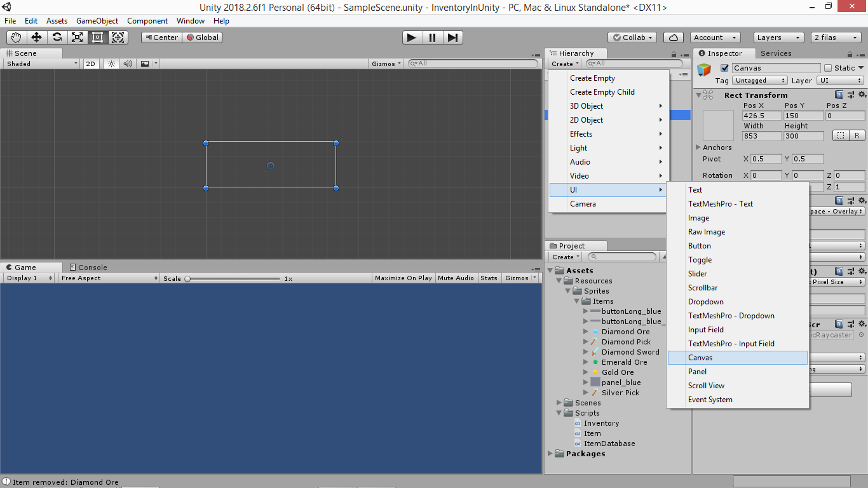The image size is (868, 488).
Task: Open the Project panel Create button
Action: pyautogui.click(x=565, y=257)
